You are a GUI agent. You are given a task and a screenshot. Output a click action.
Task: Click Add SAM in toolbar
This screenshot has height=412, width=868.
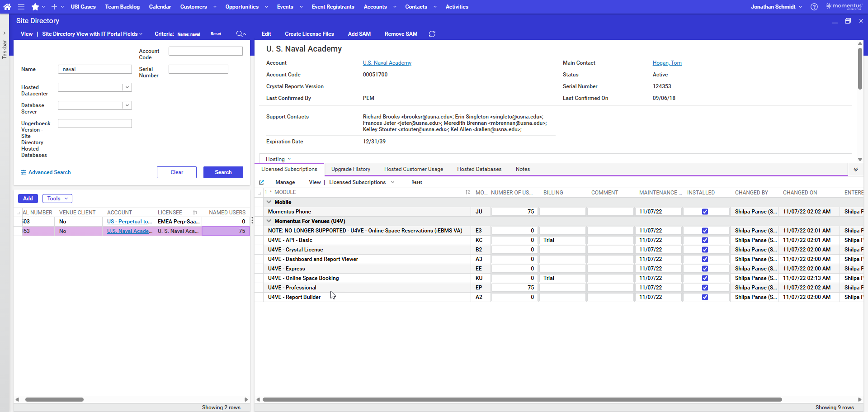coord(359,34)
